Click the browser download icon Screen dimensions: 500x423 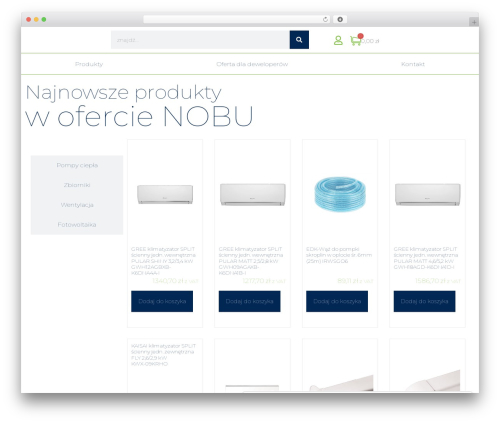(340, 20)
